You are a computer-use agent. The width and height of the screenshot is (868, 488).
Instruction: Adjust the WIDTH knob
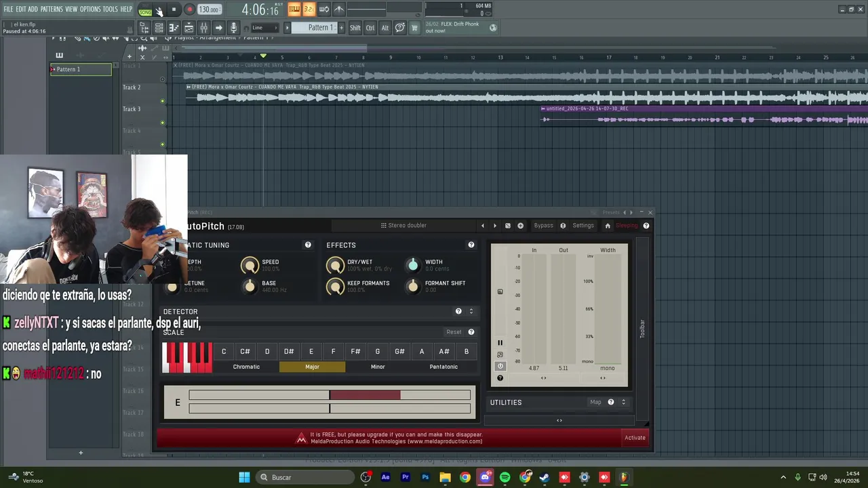(413, 265)
